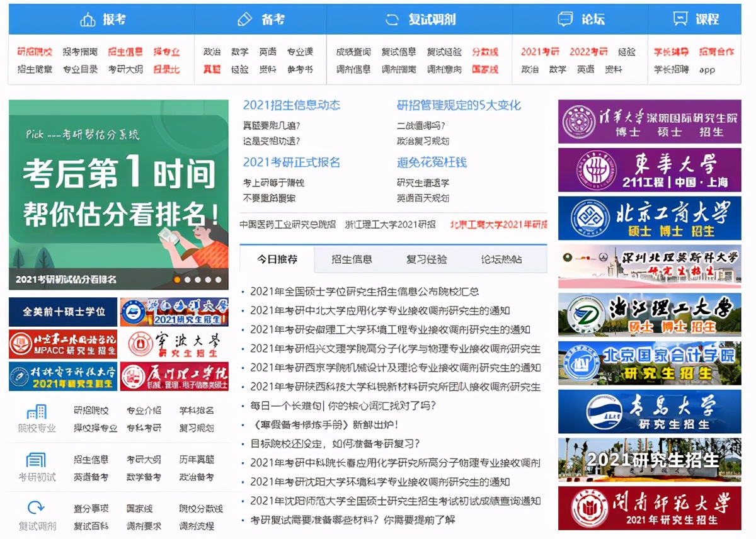Click the 报考 building icon in top navigation
This screenshot has height=539, width=756.
coord(88,20)
